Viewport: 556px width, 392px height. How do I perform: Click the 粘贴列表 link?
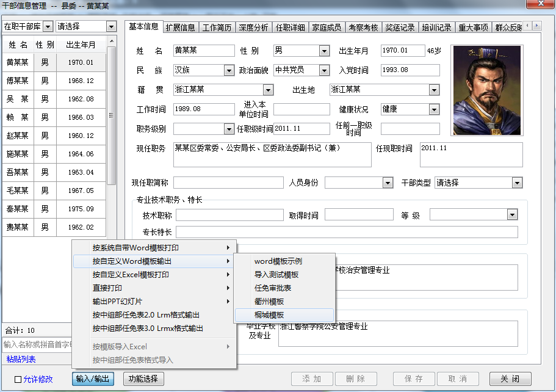pyautogui.click(x=21, y=359)
